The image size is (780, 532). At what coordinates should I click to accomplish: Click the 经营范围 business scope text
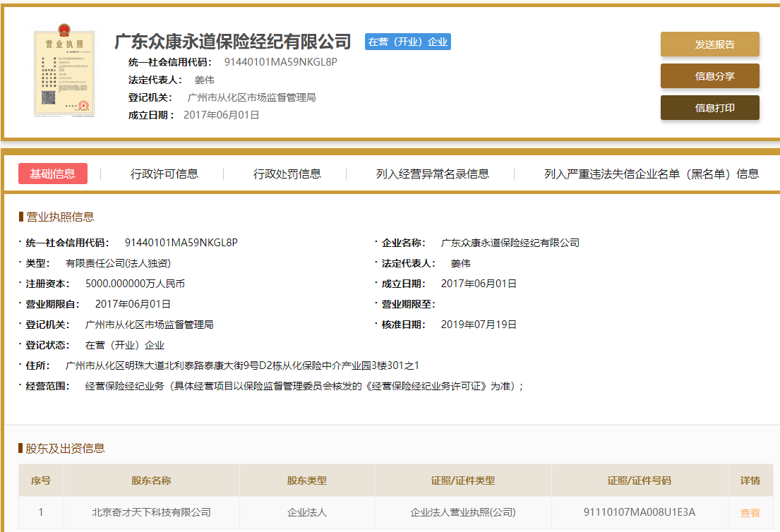(x=304, y=387)
